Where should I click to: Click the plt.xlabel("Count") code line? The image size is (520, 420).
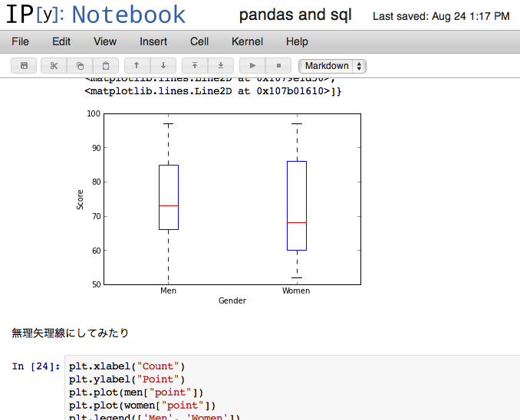(127, 366)
